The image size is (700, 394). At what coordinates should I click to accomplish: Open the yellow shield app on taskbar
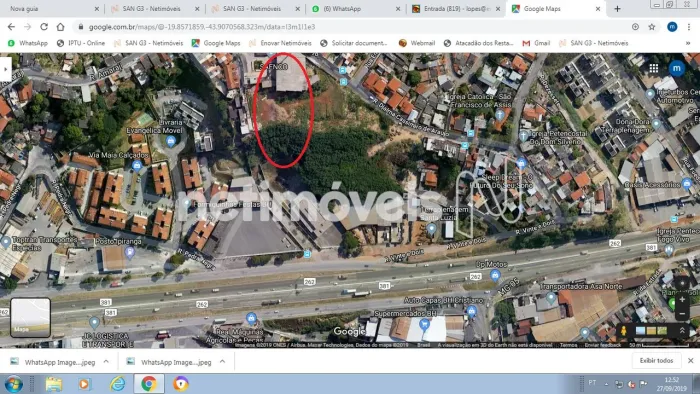[181, 384]
